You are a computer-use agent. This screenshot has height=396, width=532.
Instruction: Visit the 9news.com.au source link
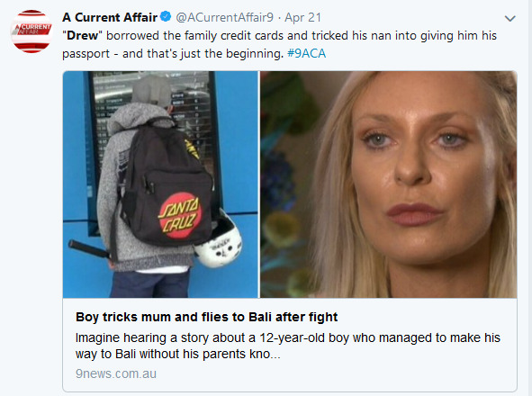(x=116, y=373)
